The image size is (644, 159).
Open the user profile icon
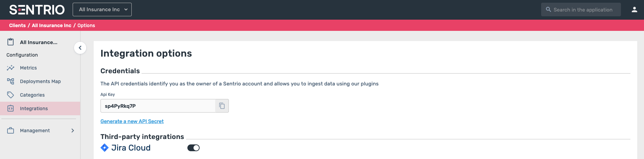pyautogui.click(x=634, y=9)
